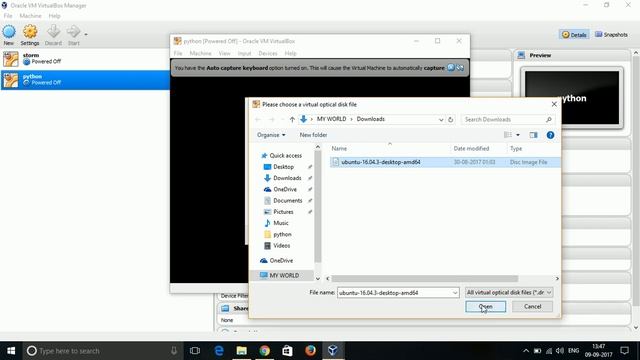The height and width of the screenshot is (360, 640).
Task: Refresh the Downloads folder listing
Action: tap(451, 120)
